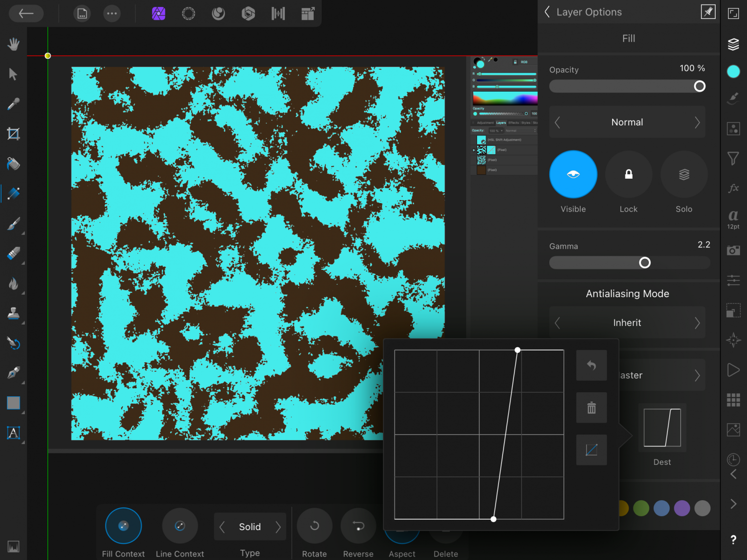Toggle the Lock layer button
The height and width of the screenshot is (560, 747).
628,175
